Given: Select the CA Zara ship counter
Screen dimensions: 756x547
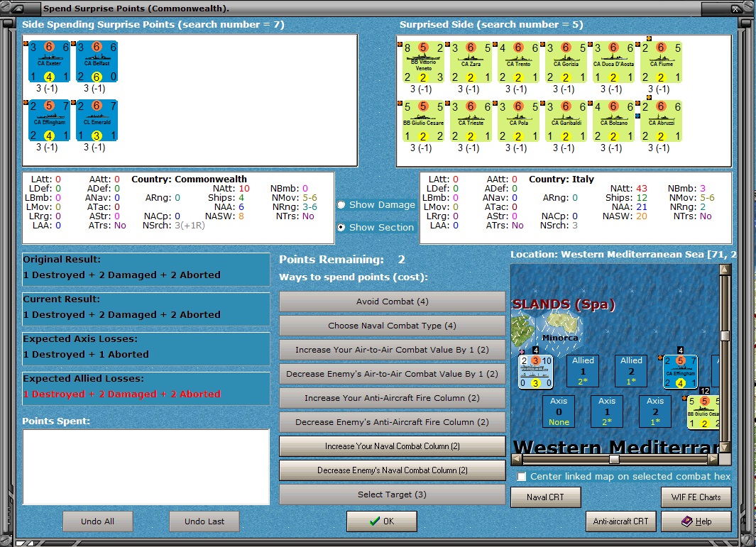Looking at the screenshot, I should pos(471,62).
